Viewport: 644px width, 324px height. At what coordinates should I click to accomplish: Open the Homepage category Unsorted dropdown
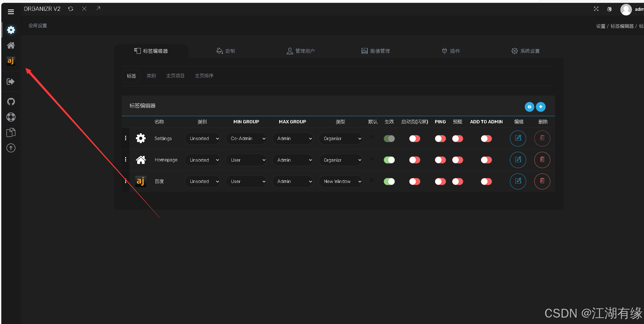tap(202, 160)
